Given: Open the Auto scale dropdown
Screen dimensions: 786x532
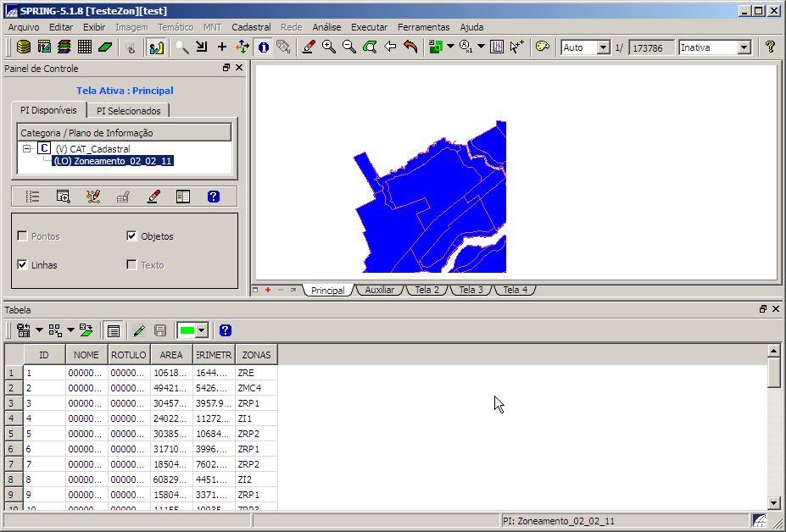Looking at the screenshot, I should coord(603,48).
